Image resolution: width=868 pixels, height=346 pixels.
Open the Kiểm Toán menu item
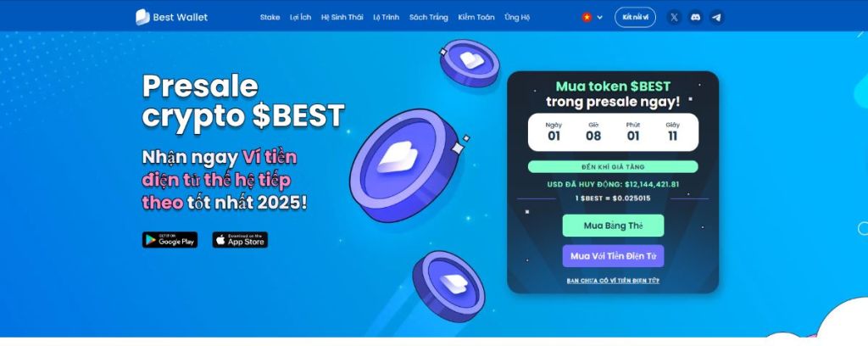[x=476, y=17]
